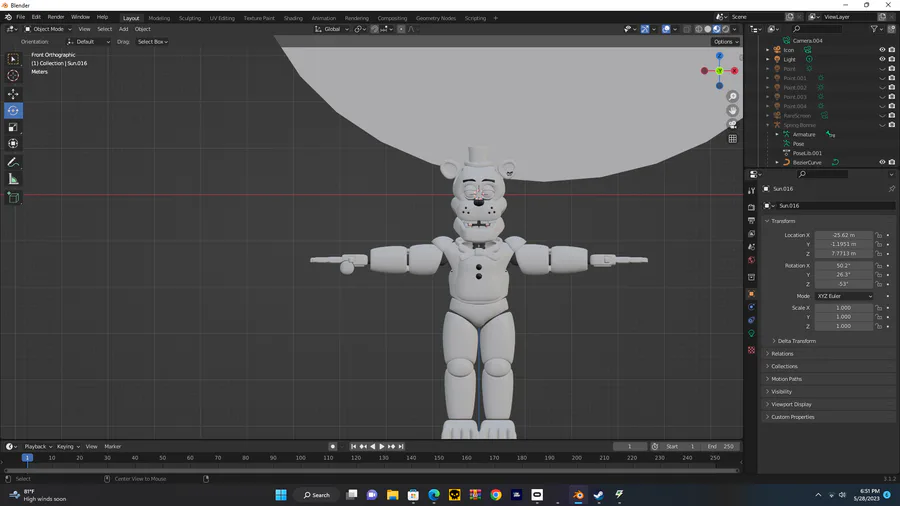
Task: Pick the Annotate pencil tool
Action: pos(13,162)
